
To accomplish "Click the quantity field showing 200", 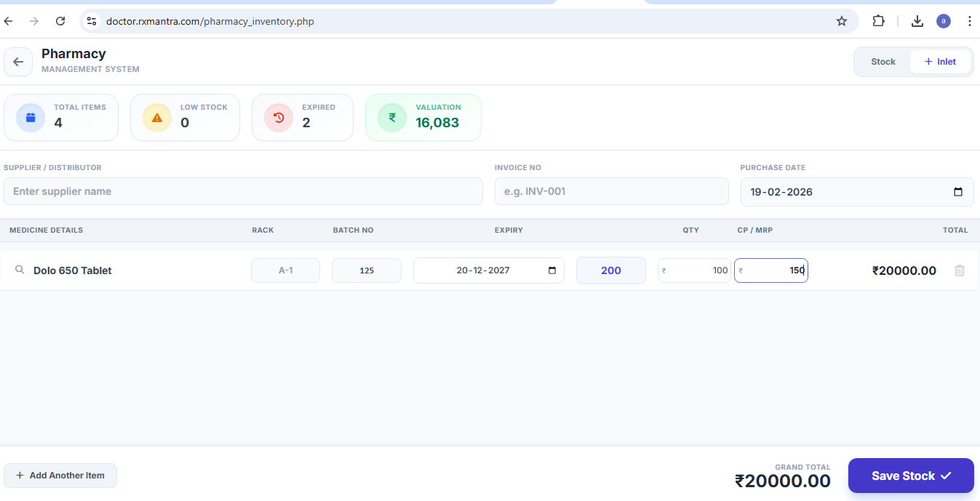I will (610, 270).
